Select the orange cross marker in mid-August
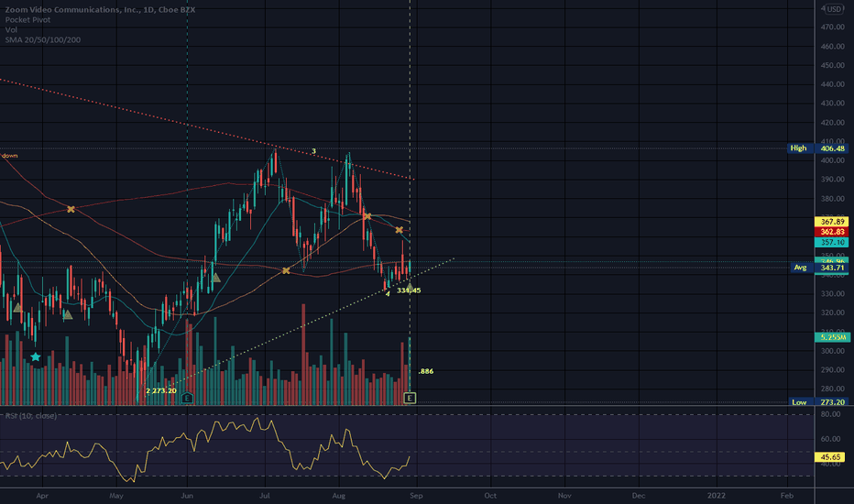This screenshot has height=504, width=854. click(367, 216)
